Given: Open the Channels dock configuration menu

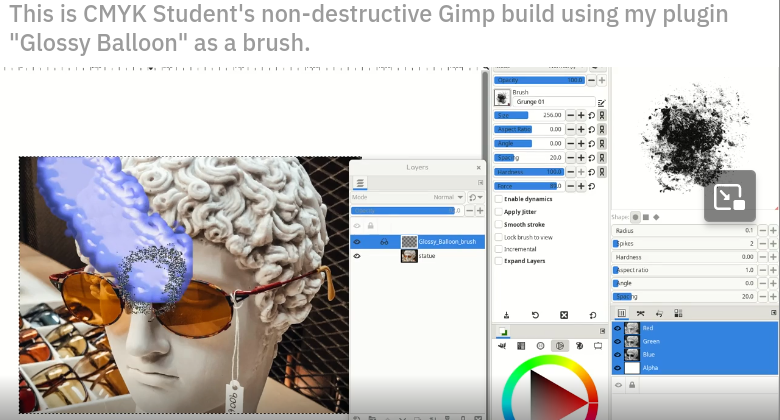Looking at the screenshot, I should point(774,313).
